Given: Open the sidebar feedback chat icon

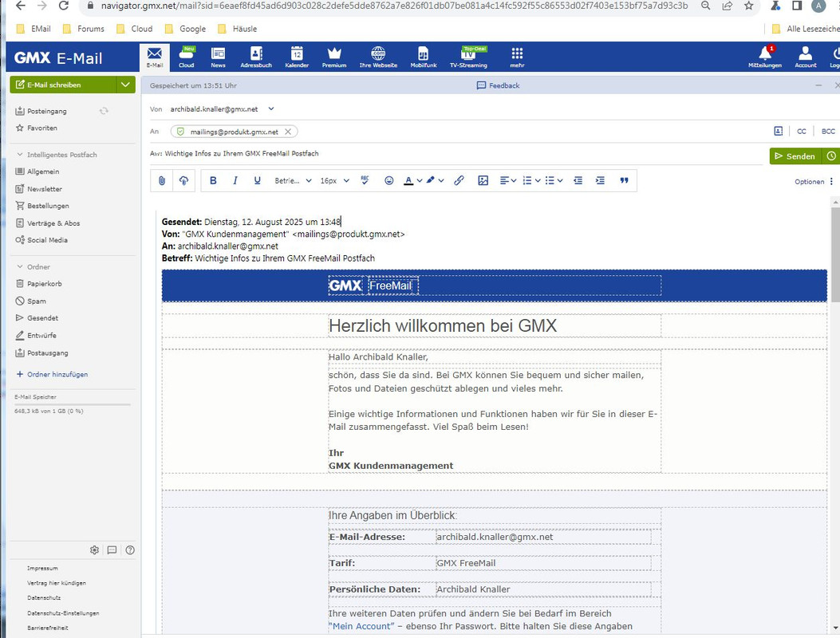Looking at the screenshot, I should coord(112,549).
